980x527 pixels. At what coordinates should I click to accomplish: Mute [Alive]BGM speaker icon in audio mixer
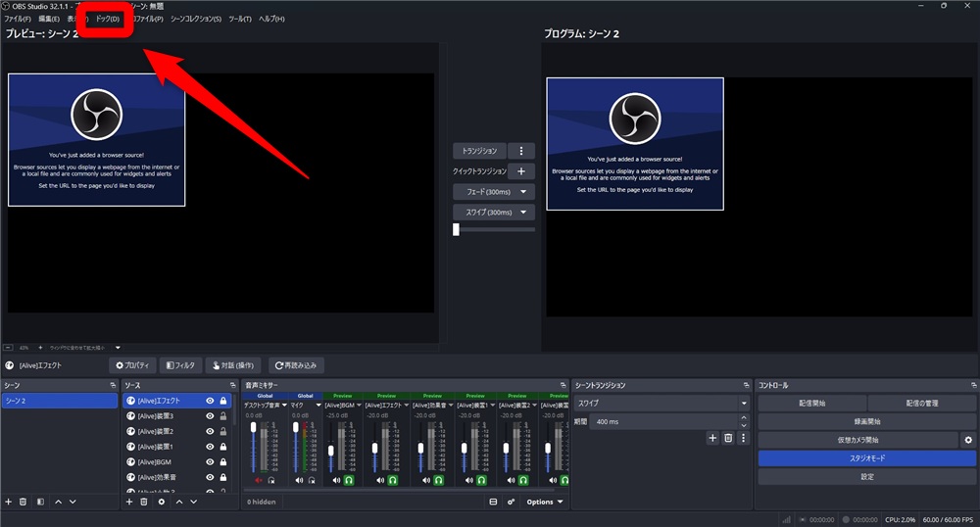[336, 480]
